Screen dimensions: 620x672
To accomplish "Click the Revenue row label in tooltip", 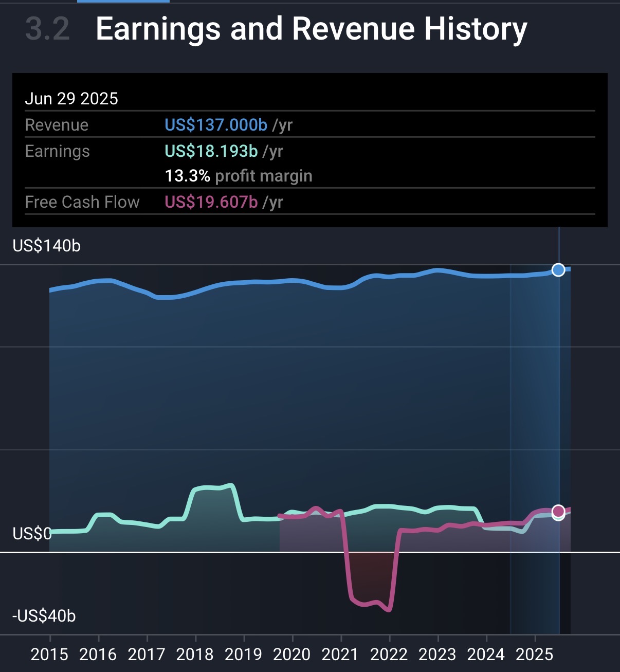I will [x=57, y=125].
